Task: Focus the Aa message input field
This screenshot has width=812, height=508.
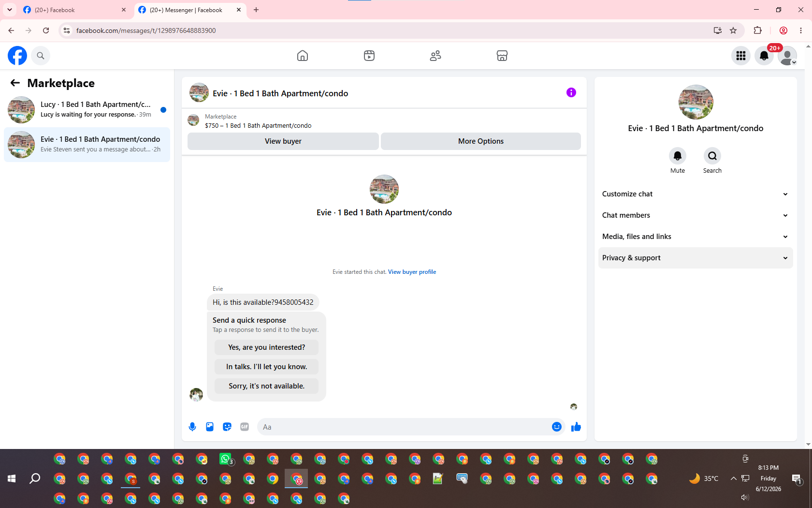Action: [404, 427]
